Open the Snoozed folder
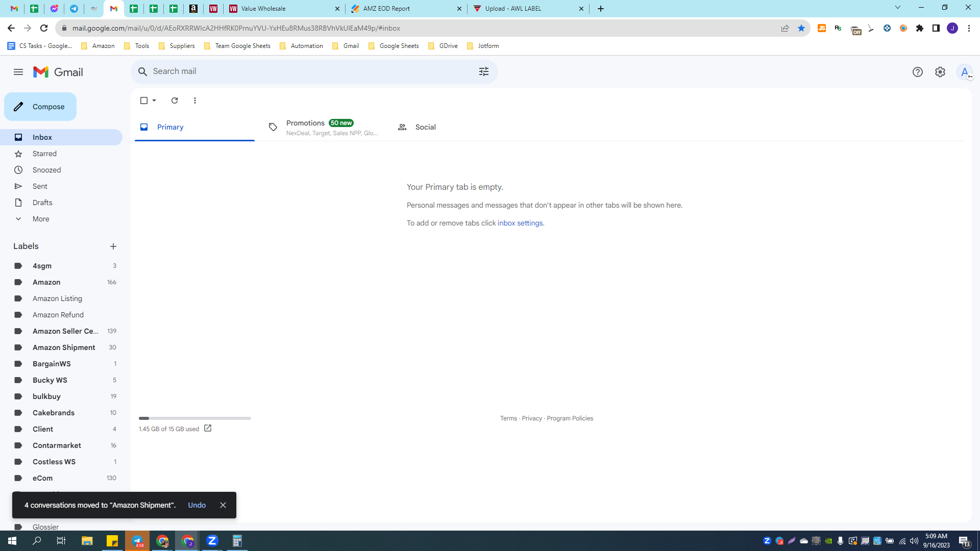 (61, 170)
